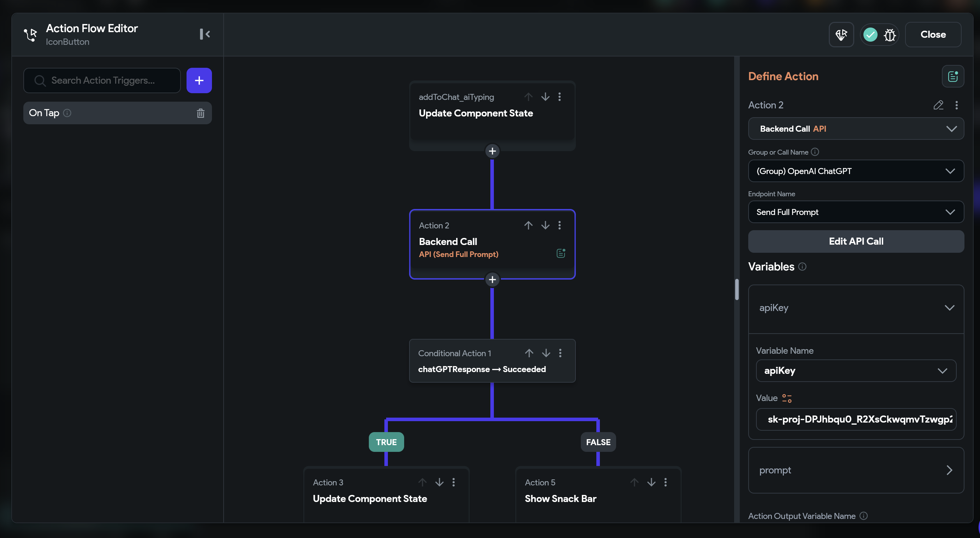Open Conditional Action 1 options menu
Screen dimensions: 980x538
[560, 353]
